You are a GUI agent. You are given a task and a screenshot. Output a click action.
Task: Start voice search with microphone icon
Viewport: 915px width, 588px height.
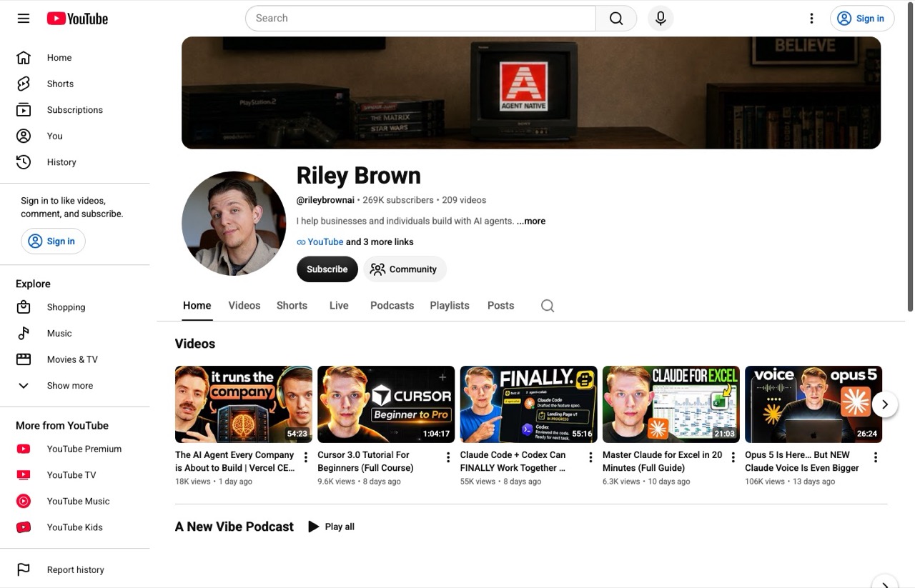(661, 19)
